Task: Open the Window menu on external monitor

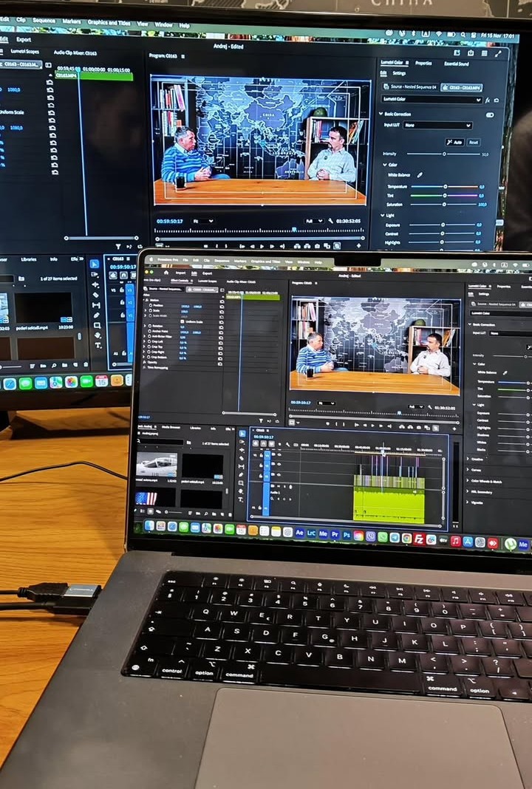Action: (x=163, y=24)
